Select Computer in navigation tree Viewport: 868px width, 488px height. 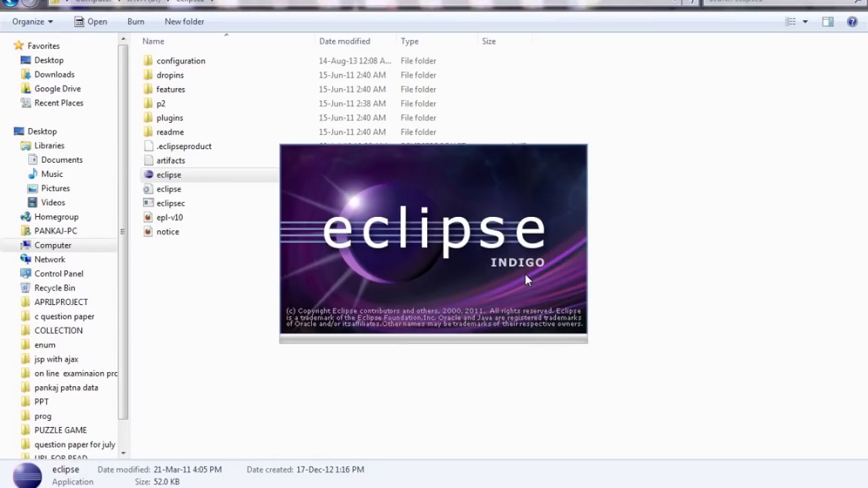[53, 245]
